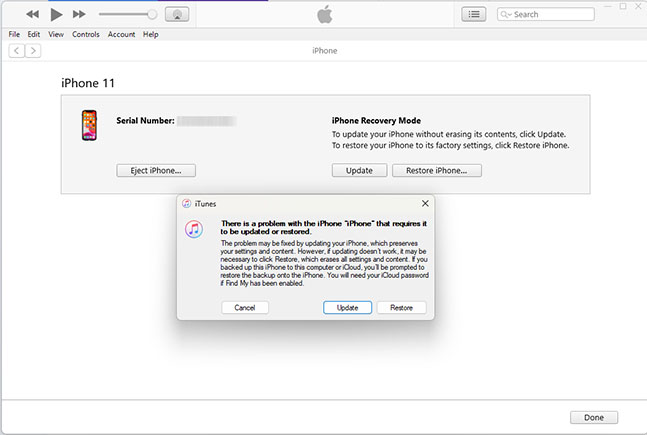Go back with the left arrow
This screenshot has height=435, width=647.
coord(17,51)
